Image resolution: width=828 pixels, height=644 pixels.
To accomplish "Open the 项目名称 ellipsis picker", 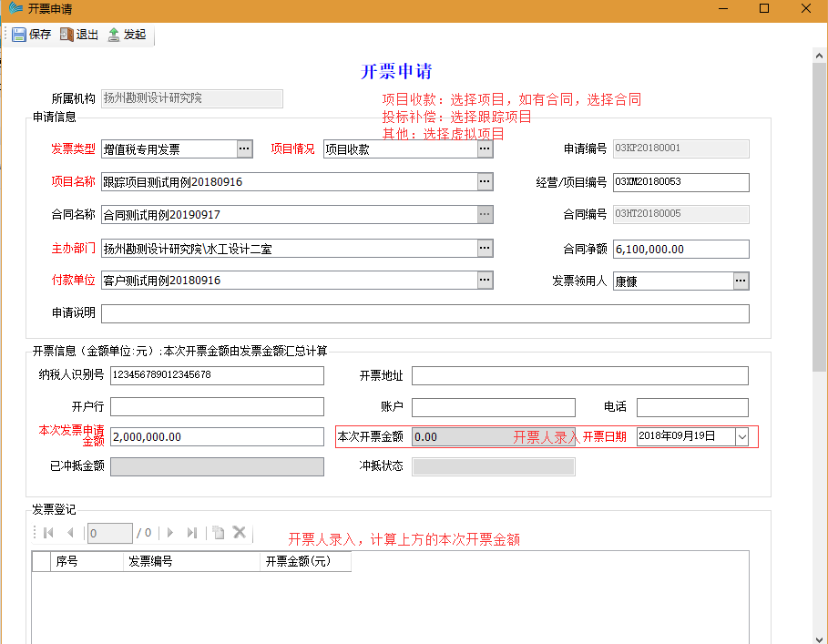I will [x=485, y=181].
